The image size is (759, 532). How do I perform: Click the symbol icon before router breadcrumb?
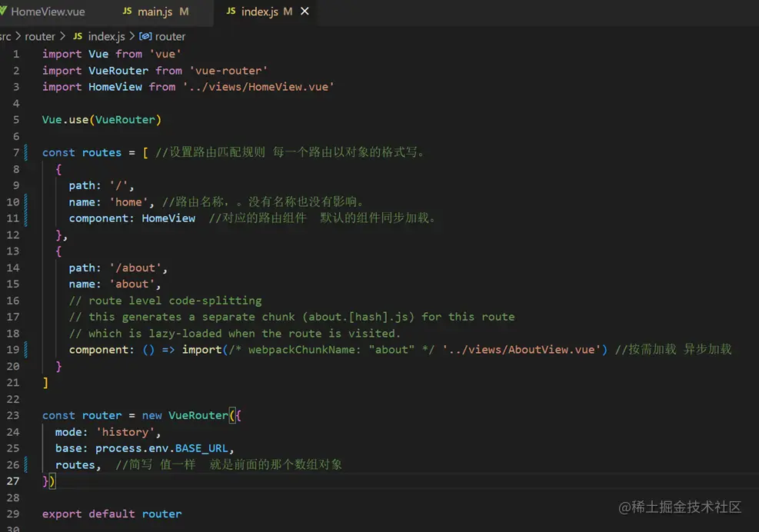pyautogui.click(x=145, y=36)
